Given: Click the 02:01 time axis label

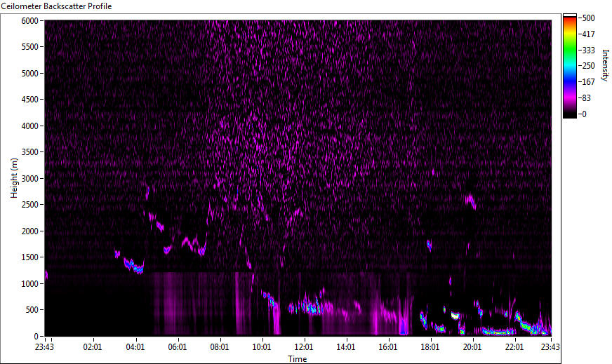Looking at the screenshot, I should (x=93, y=347).
